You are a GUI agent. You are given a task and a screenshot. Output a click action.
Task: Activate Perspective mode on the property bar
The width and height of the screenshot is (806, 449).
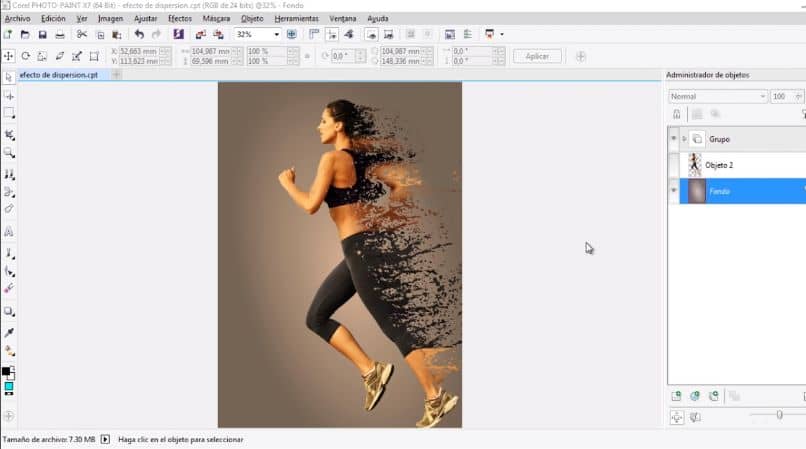tap(94, 56)
